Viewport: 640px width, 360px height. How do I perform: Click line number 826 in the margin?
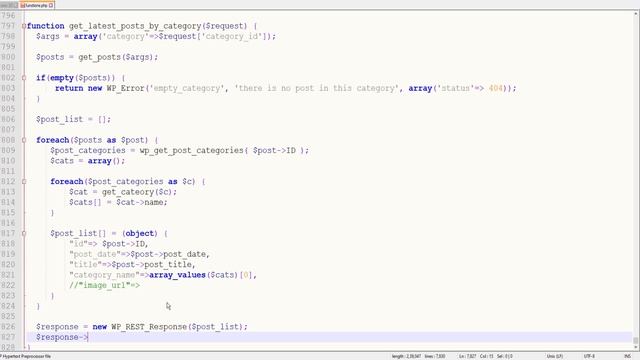point(8,327)
